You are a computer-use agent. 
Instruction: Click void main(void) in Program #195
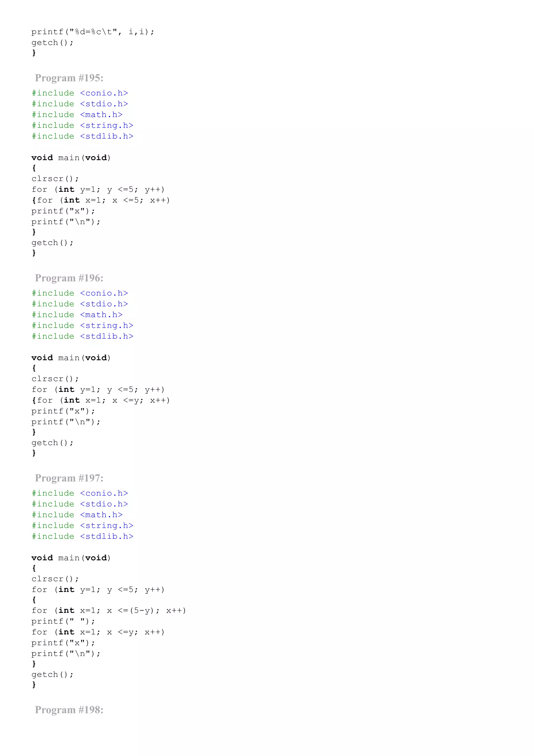(71, 158)
